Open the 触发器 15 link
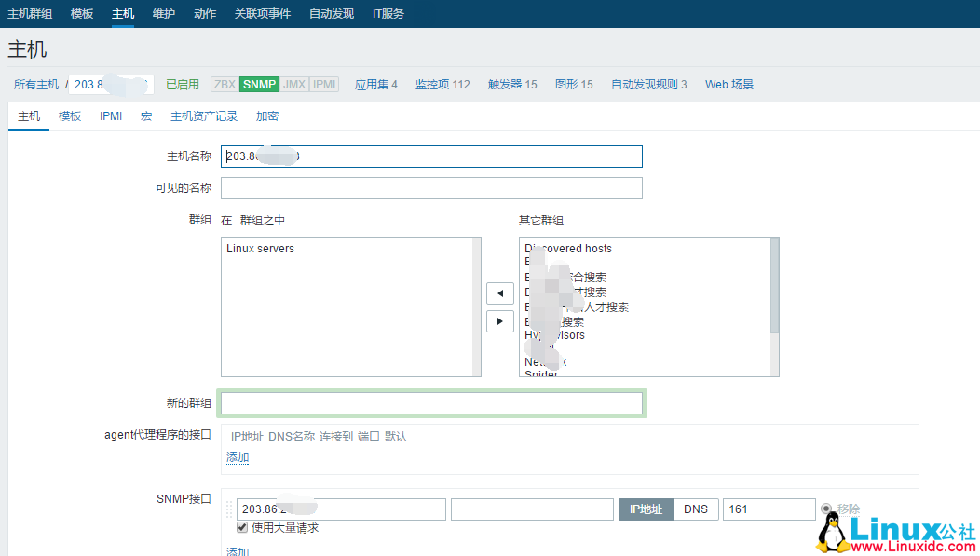 (512, 85)
